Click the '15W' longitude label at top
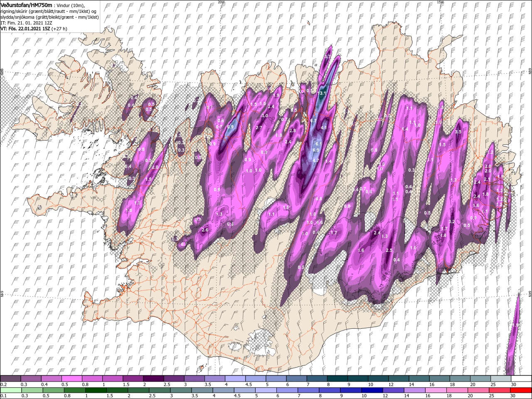Screen dimensions: 532x399 pyautogui.click(x=440, y=2)
